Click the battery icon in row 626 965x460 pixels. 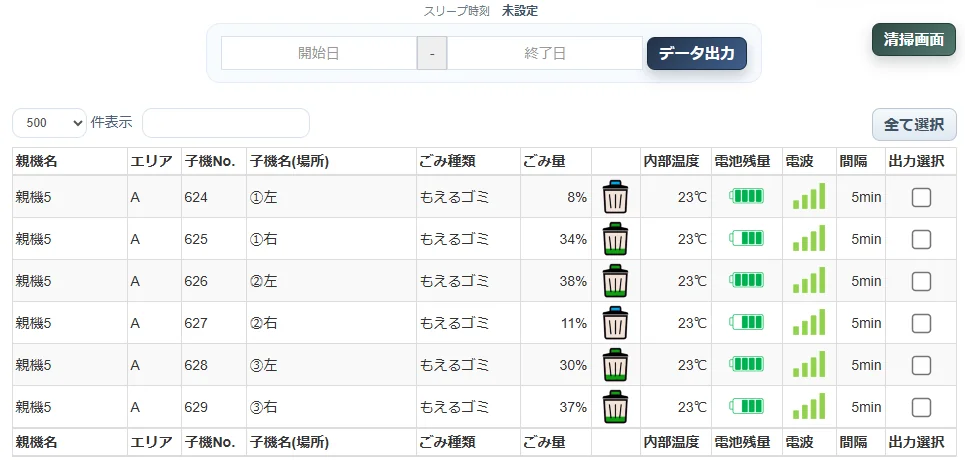click(747, 280)
